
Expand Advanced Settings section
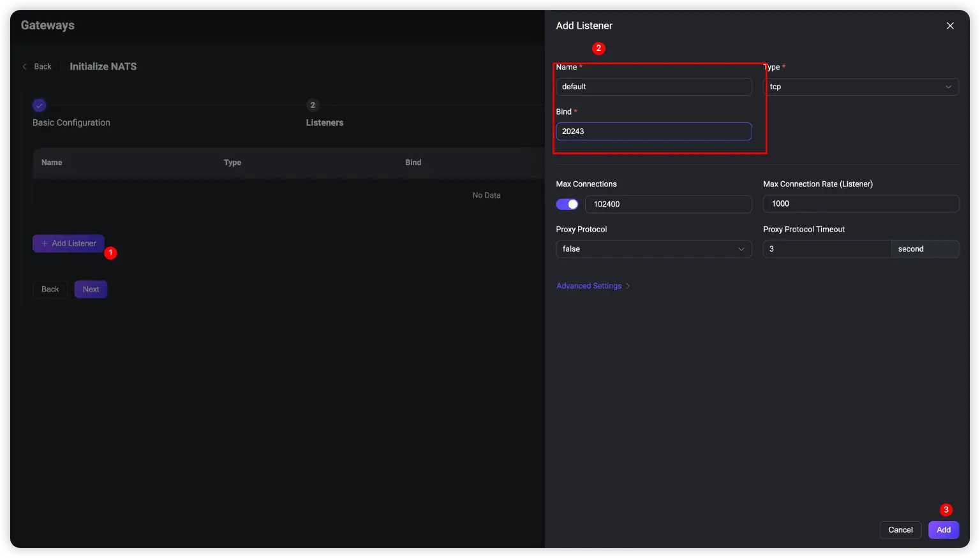[589, 286]
